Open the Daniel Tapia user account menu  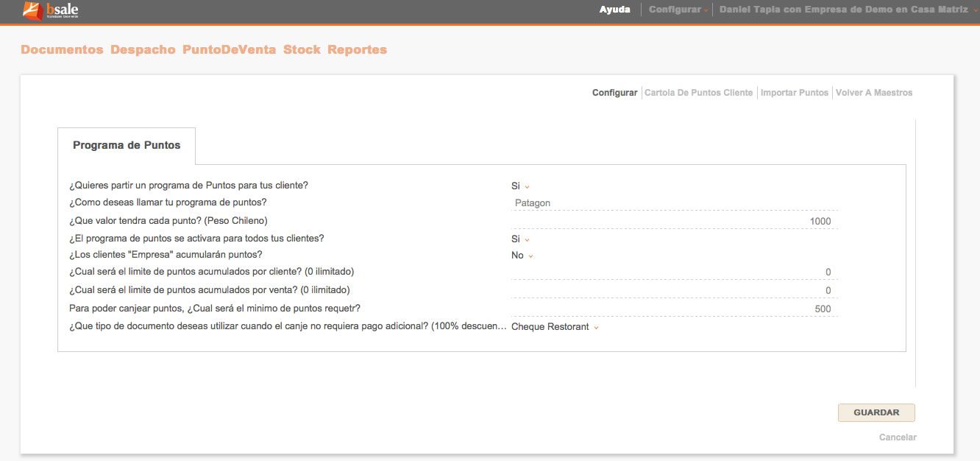pos(843,10)
